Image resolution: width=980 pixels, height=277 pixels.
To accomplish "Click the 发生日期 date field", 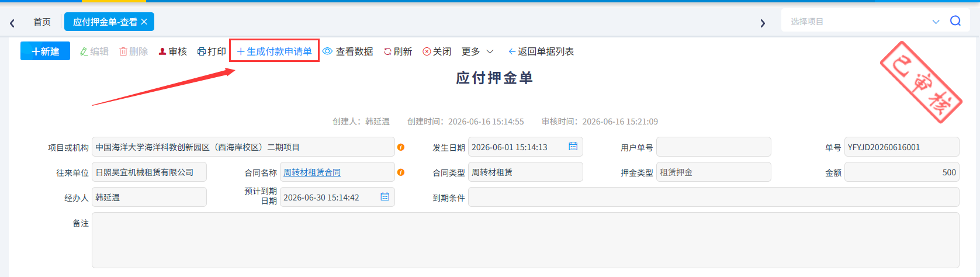I will [525, 147].
